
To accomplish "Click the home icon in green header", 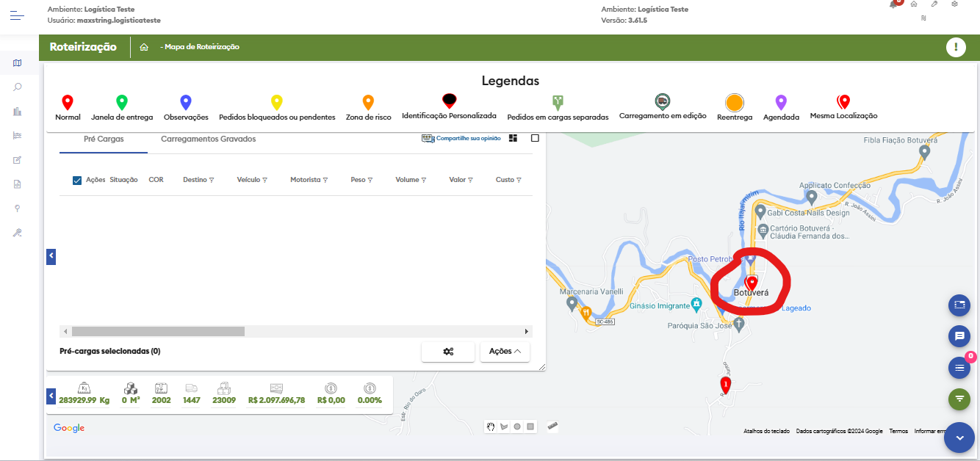I will (x=144, y=47).
